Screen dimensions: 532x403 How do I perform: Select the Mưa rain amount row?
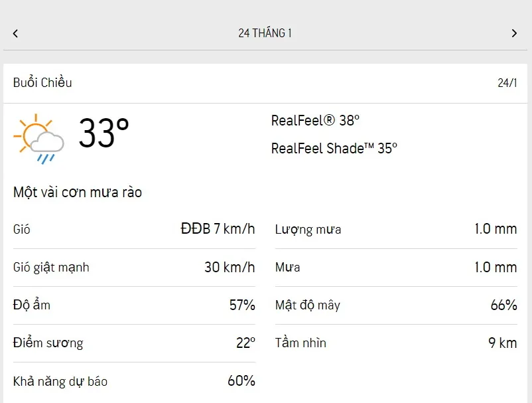(395, 268)
